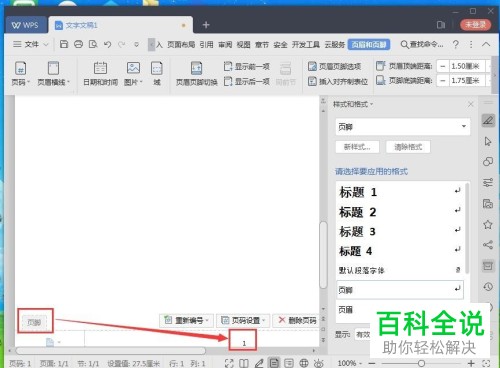The width and height of the screenshot is (500, 368).
Task: Toggle writing mode pen icon in status bar
Action: click(259, 363)
